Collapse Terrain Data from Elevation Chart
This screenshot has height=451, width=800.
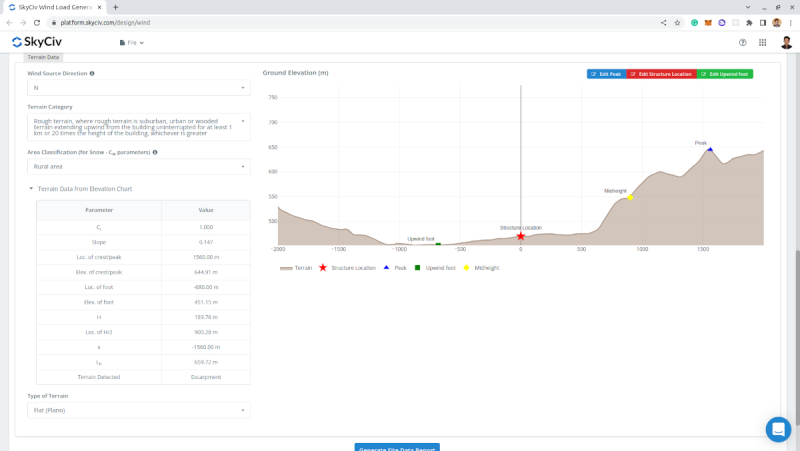80,188
